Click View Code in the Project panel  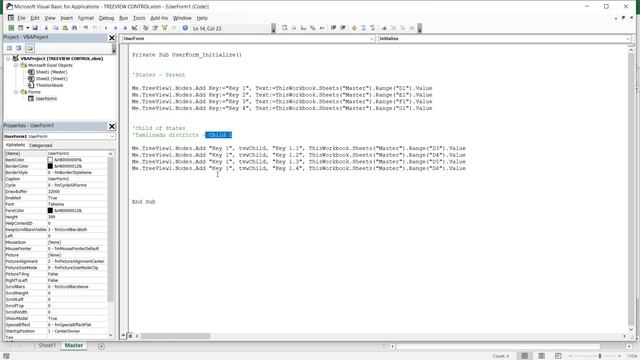pos(9,48)
